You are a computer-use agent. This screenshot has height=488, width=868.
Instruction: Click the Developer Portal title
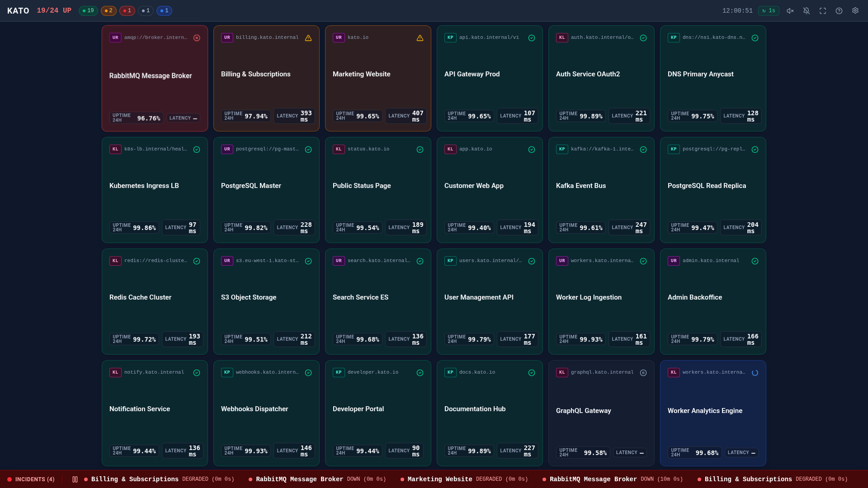pyautogui.click(x=358, y=409)
